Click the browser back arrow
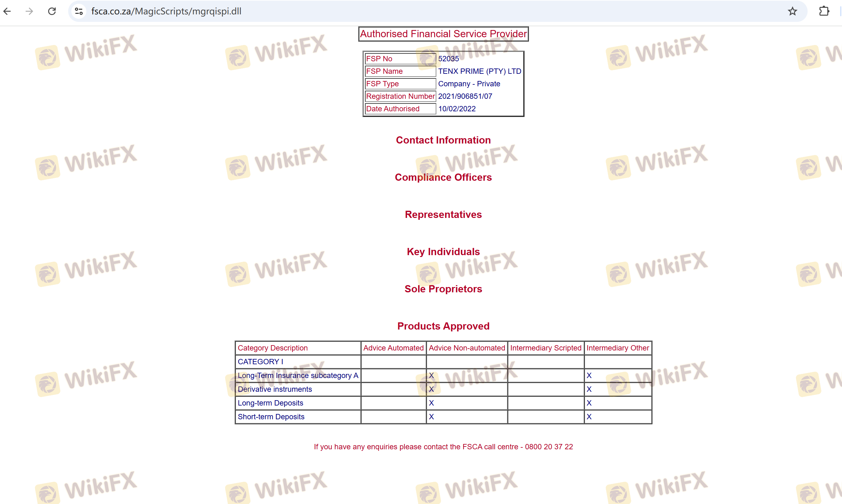 click(x=7, y=11)
